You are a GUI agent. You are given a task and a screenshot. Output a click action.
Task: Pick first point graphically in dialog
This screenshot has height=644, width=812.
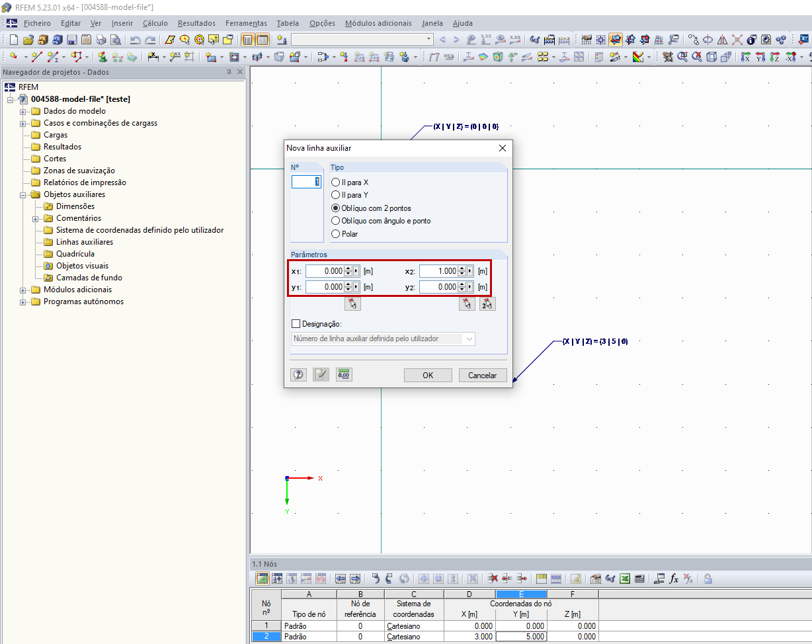tap(352, 303)
